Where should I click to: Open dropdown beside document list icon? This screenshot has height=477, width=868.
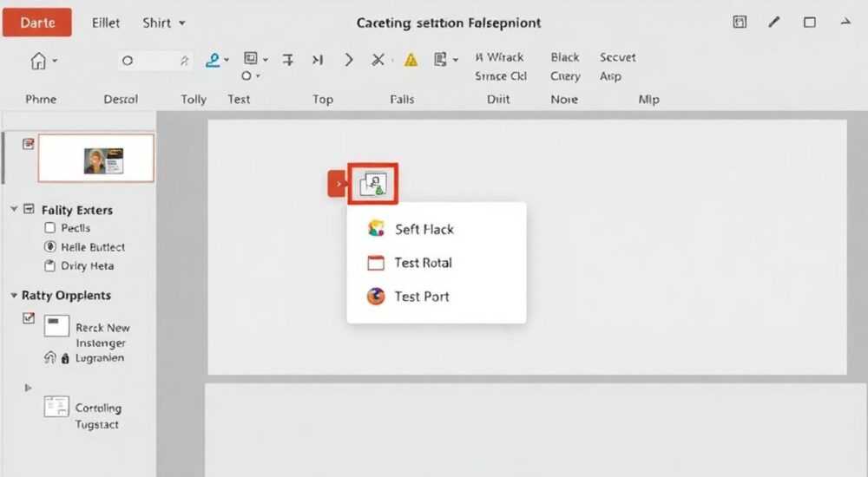tap(455, 60)
